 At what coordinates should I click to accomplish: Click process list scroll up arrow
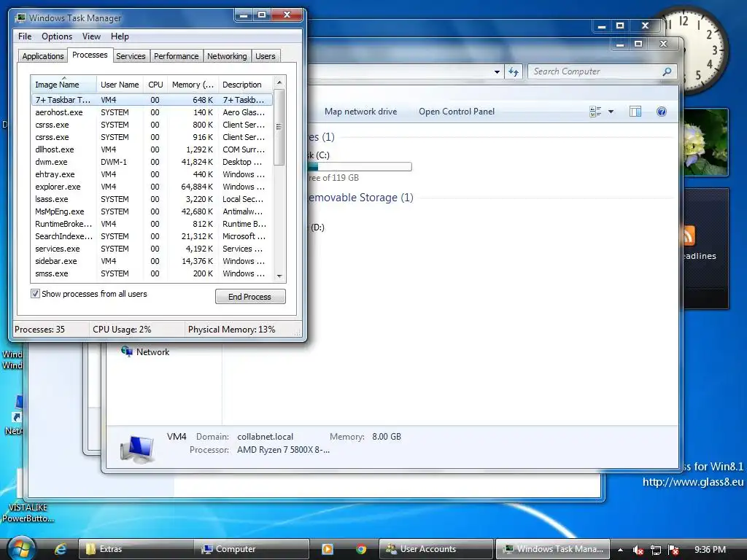(279, 82)
